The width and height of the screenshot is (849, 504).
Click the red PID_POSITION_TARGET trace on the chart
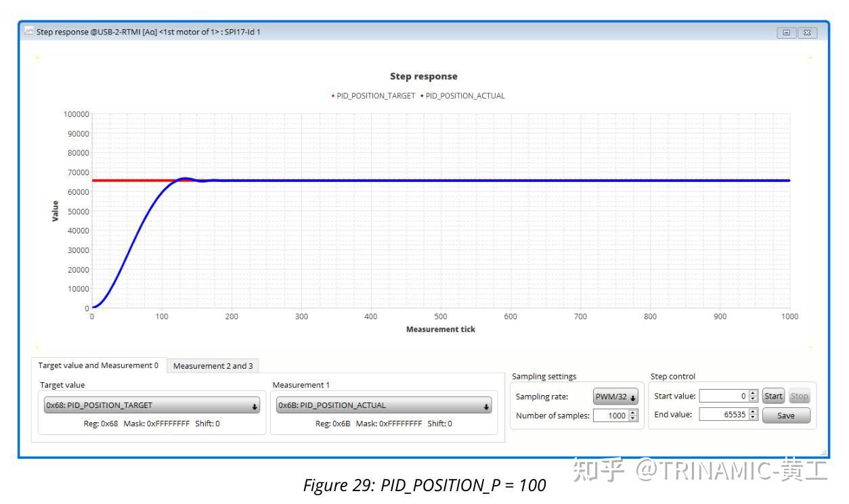point(135,180)
